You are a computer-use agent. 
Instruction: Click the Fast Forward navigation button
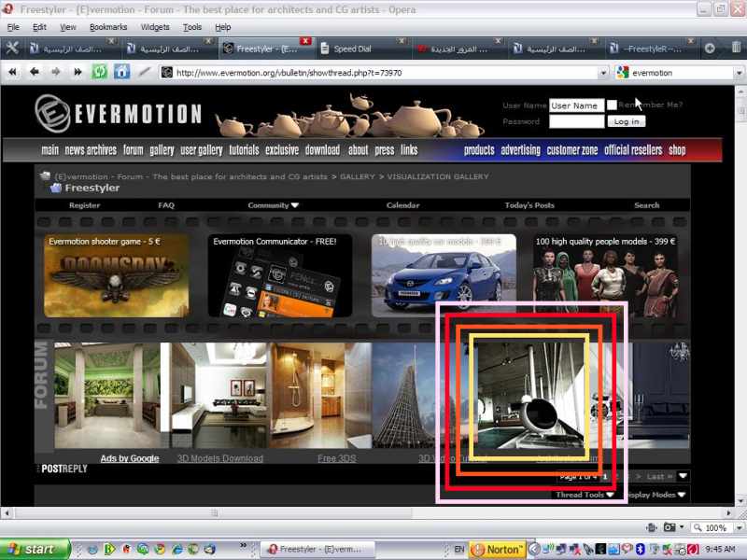78,73
